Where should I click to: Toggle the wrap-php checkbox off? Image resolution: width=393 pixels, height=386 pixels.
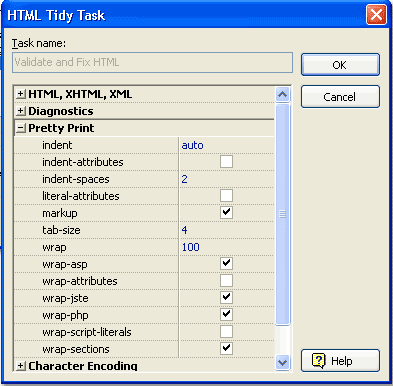[226, 315]
